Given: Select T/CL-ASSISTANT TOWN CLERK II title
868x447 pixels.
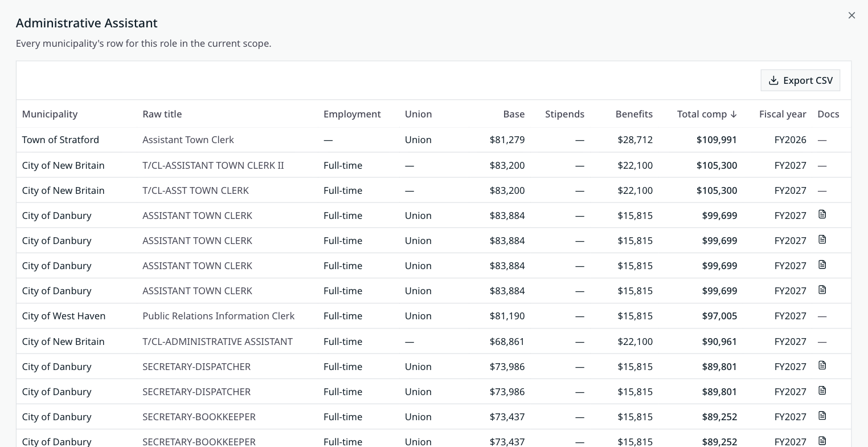Looking at the screenshot, I should tap(213, 165).
